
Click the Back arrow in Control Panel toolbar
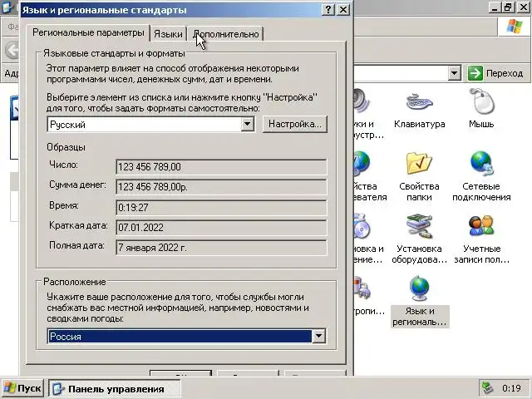tap(12, 50)
